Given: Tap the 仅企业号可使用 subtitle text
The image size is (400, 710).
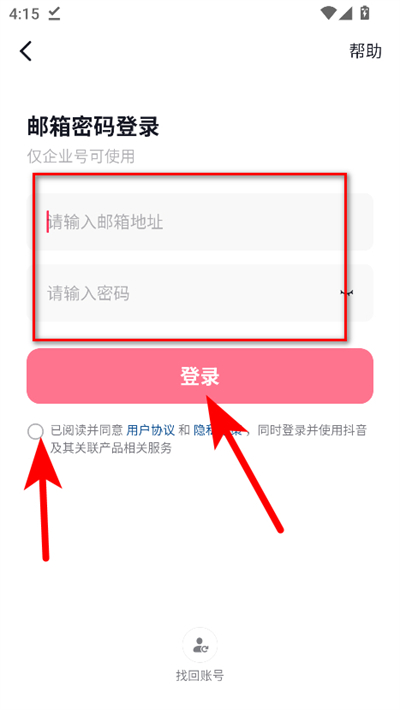Looking at the screenshot, I should coord(81,156).
